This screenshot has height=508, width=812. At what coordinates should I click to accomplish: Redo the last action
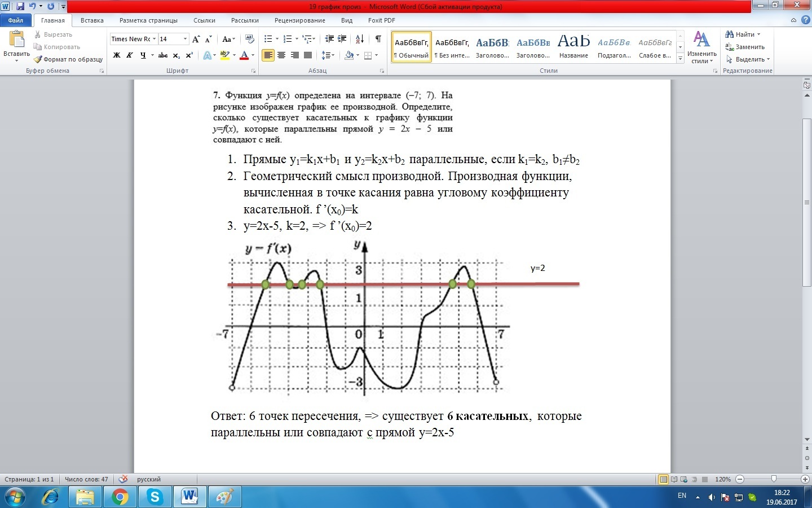(51, 6)
